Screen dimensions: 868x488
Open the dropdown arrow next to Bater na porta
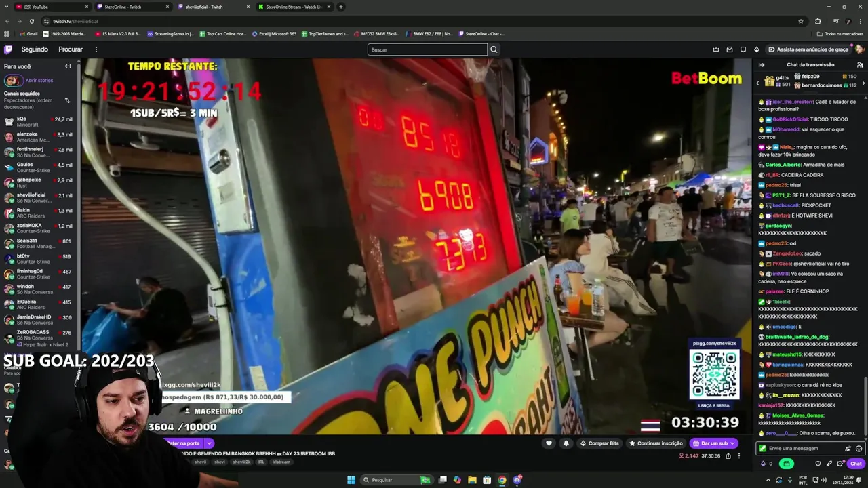(x=209, y=443)
